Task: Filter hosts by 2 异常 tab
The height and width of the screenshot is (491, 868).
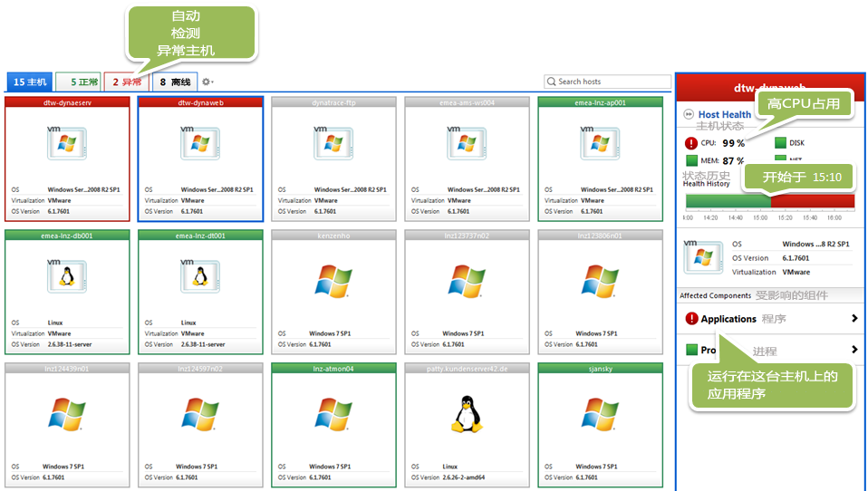Action: (x=127, y=82)
